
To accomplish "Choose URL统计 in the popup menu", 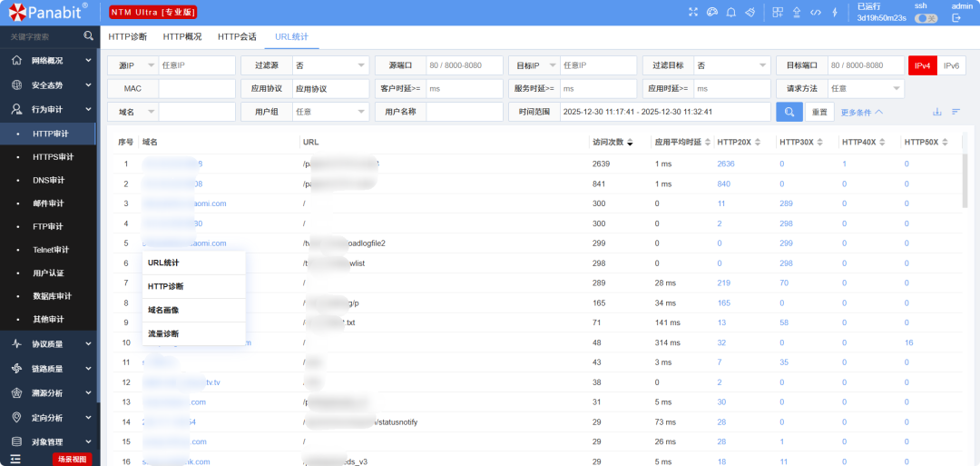I will pos(194,263).
